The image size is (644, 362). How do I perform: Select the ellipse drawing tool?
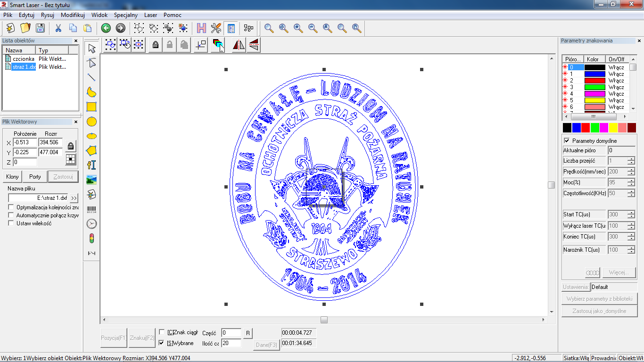(91, 136)
